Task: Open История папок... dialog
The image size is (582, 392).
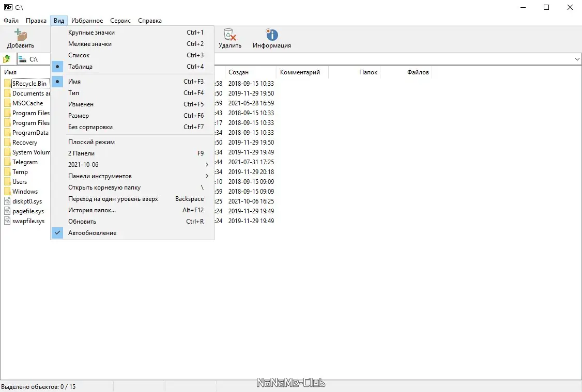Action: [x=132, y=210]
